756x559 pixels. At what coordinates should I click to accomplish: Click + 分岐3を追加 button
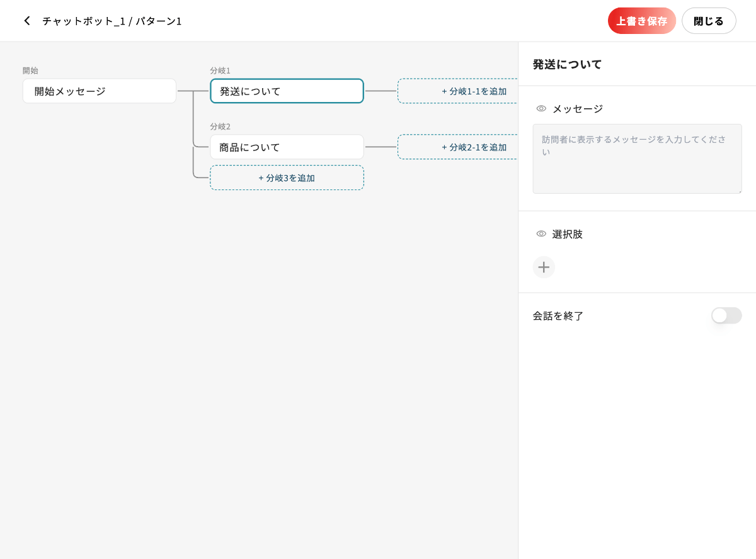287,178
